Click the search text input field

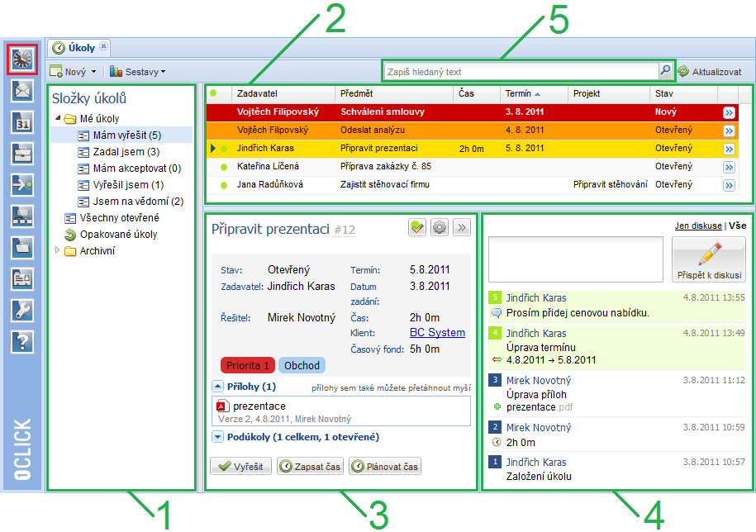tap(521, 72)
